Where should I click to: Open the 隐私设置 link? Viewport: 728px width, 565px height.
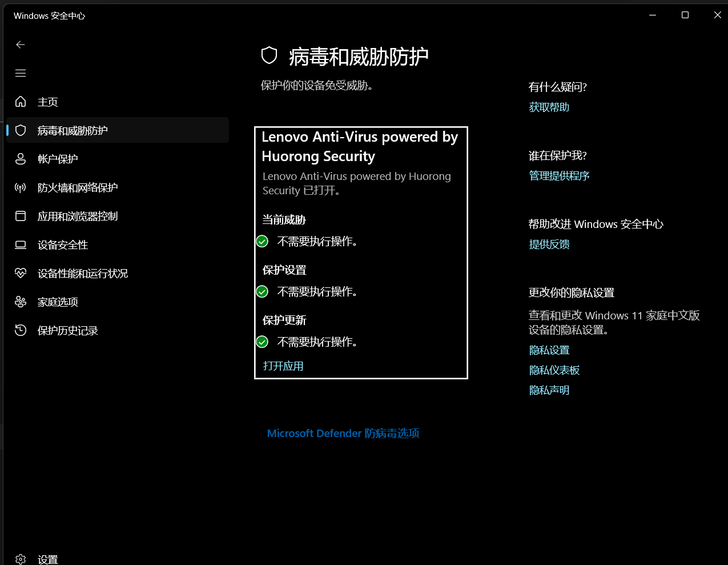coord(549,350)
